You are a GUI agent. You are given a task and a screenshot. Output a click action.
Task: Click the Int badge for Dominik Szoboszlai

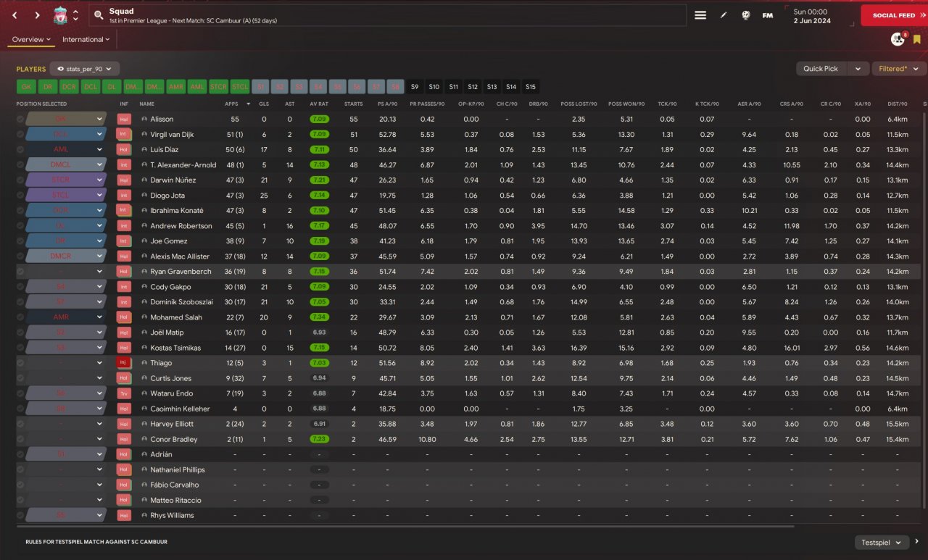point(124,302)
